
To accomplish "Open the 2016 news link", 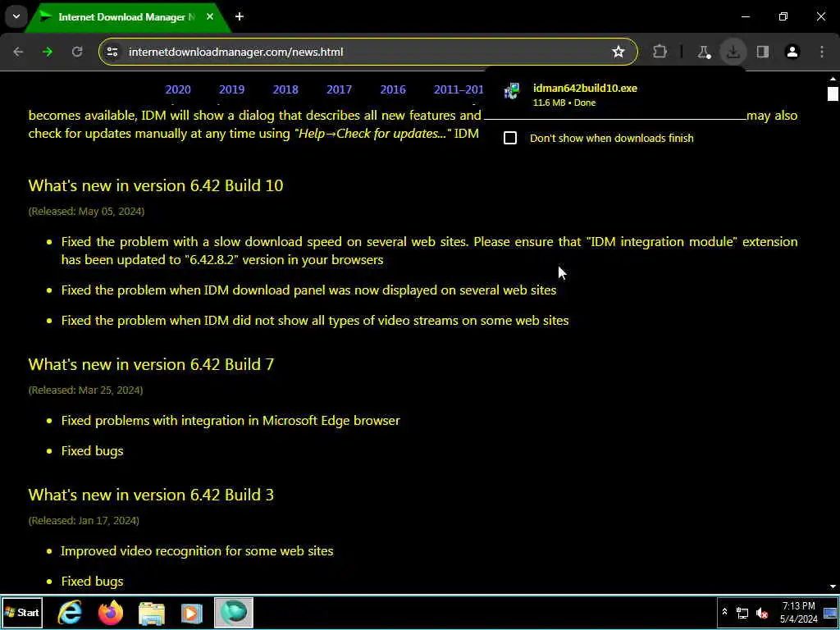I will pyautogui.click(x=393, y=89).
